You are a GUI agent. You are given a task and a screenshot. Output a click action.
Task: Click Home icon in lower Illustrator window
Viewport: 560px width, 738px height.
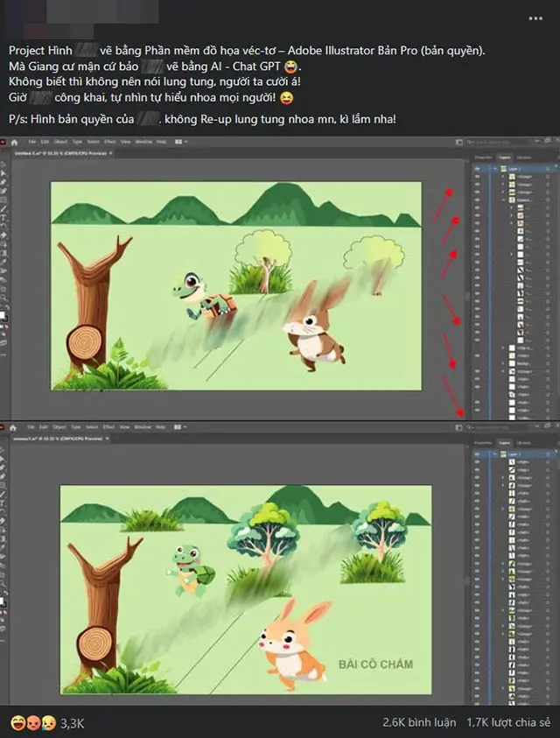[13, 427]
